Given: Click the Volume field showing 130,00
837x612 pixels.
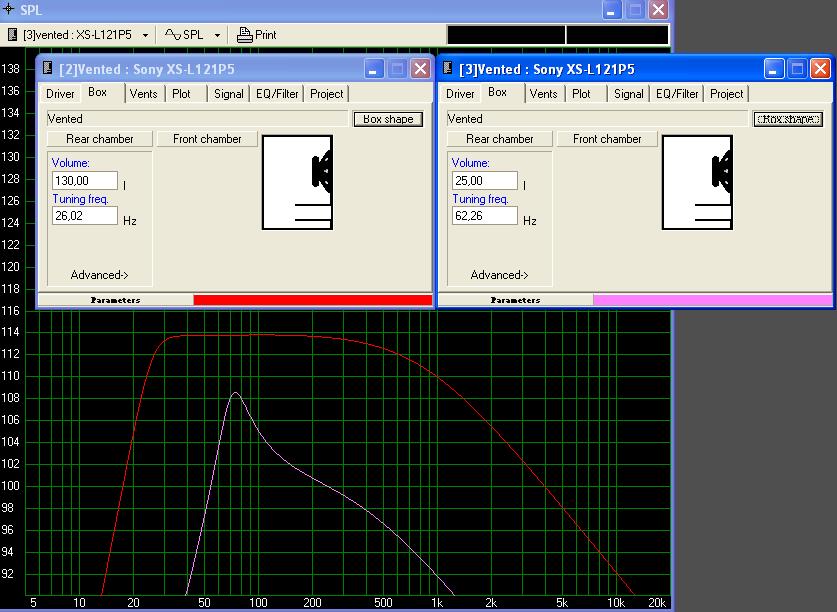Looking at the screenshot, I should tap(85, 181).
